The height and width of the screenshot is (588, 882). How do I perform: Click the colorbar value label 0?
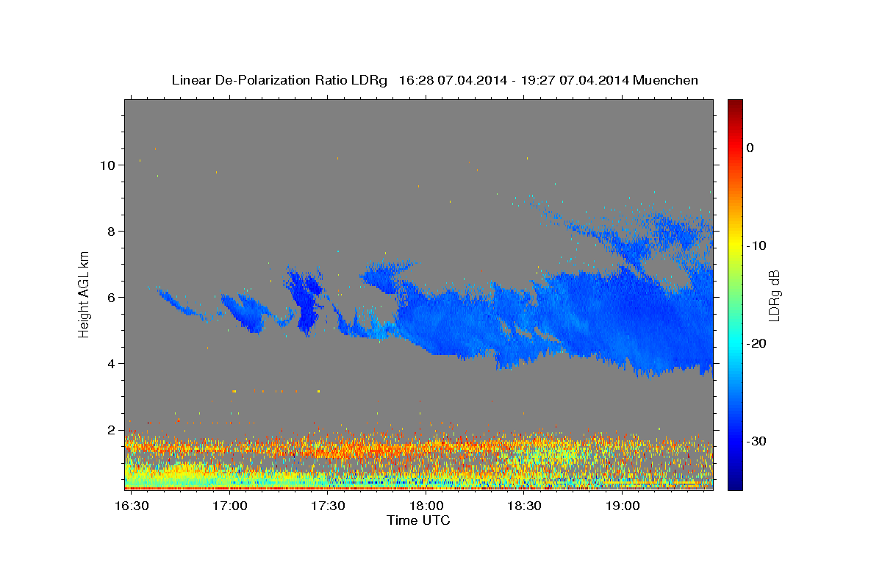pyautogui.click(x=750, y=148)
